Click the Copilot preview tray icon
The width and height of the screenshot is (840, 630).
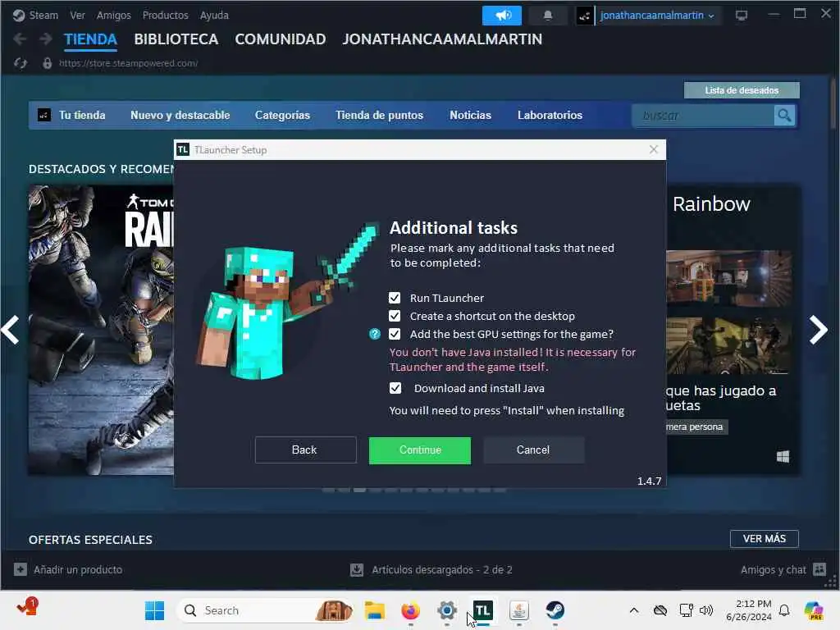click(814, 610)
